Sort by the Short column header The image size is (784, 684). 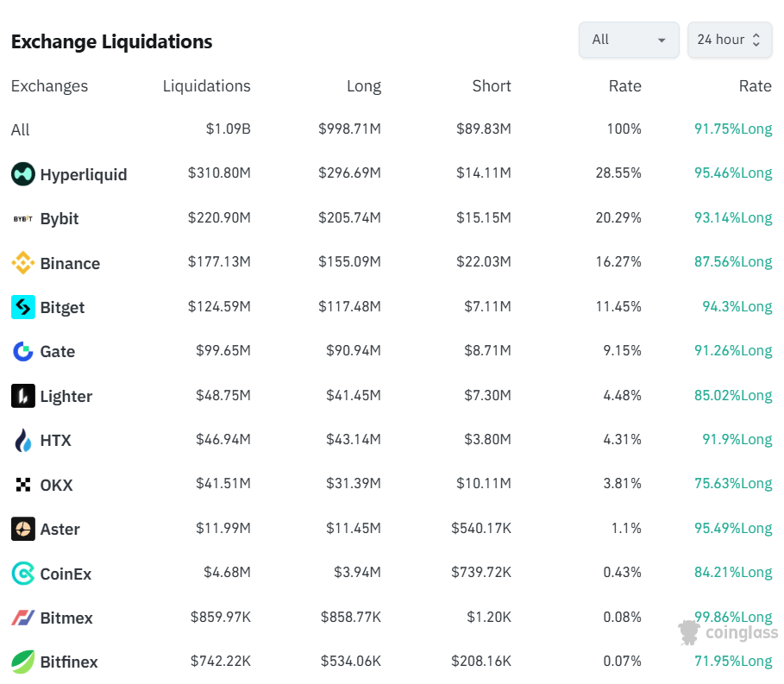tap(491, 86)
